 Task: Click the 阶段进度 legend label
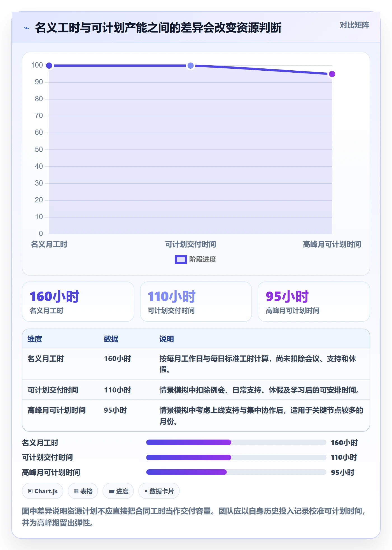tap(203, 260)
